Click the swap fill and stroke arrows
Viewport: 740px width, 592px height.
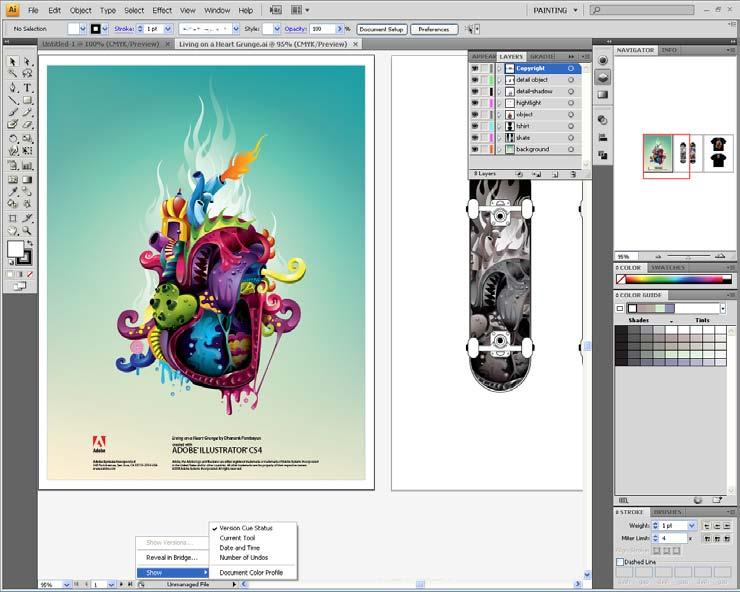30,243
